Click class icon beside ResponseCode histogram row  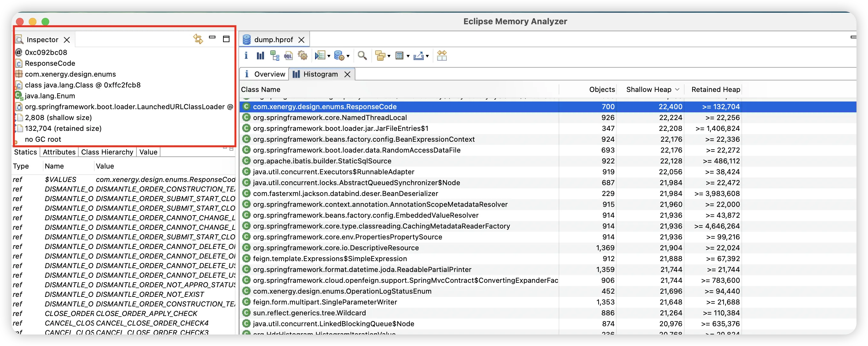[246, 107]
